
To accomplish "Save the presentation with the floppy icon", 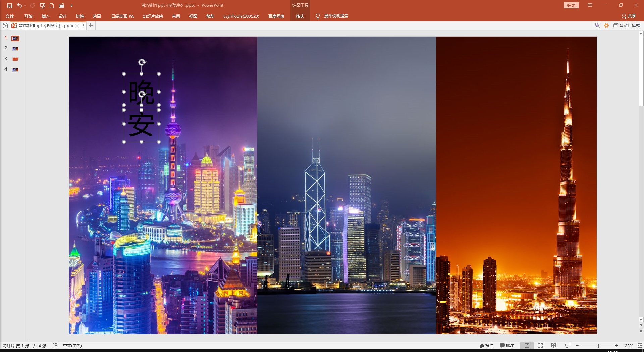I will pyautogui.click(x=9, y=5).
